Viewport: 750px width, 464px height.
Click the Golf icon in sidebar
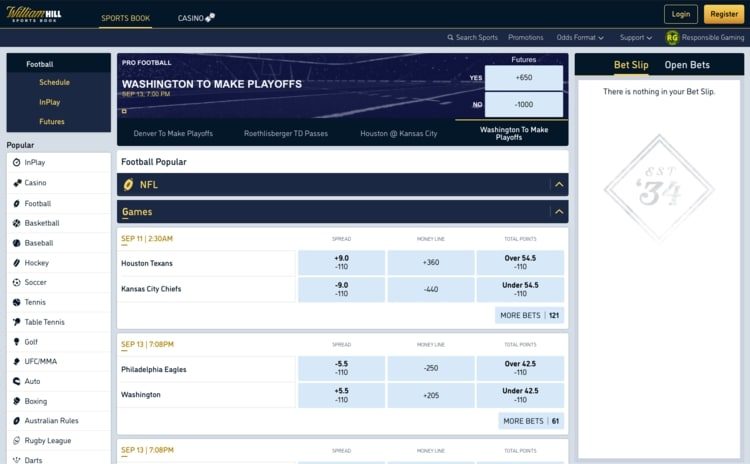coord(16,342)
